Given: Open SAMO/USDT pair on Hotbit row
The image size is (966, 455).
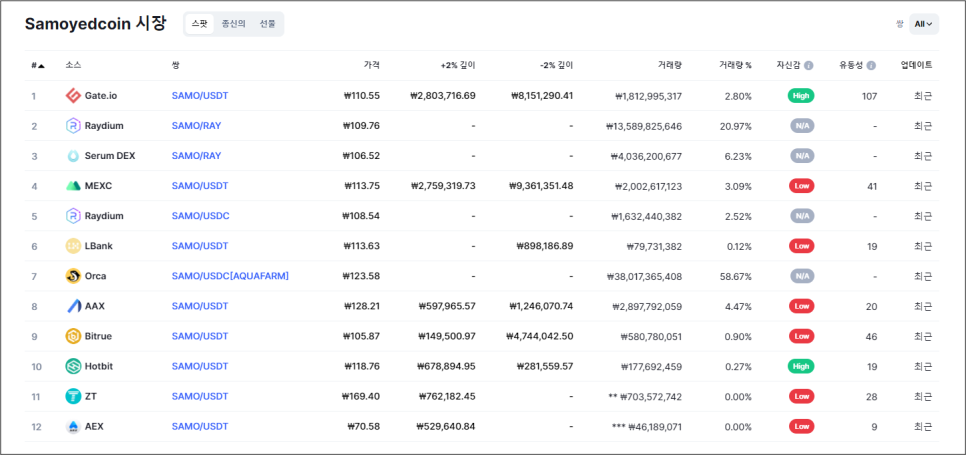Looking at the screenshot, I should pyautogui.click(x=200, y=366).
